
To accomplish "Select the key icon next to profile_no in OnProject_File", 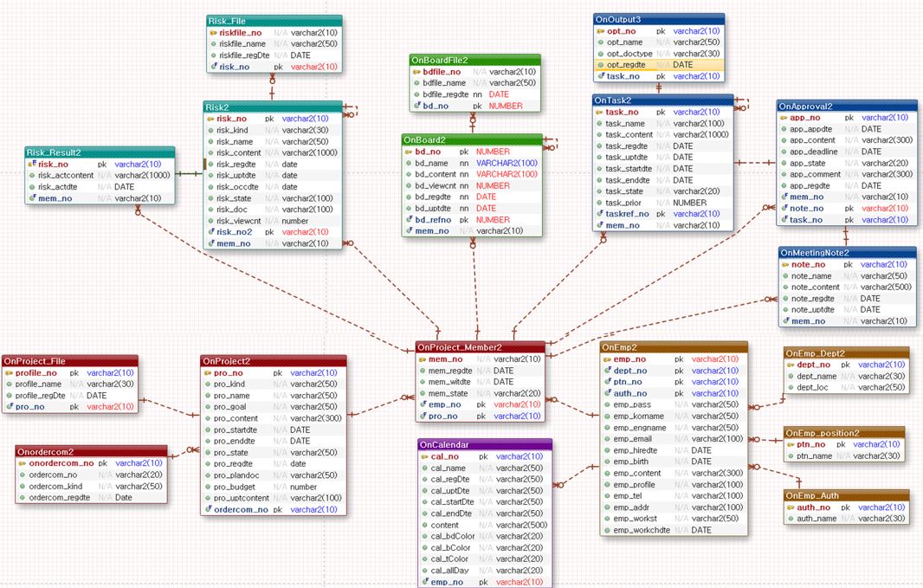I will pos(9,372).
